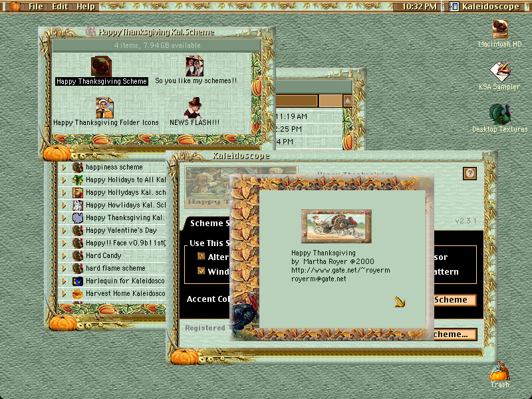532x399 pixels.
Task: Click the 4 items, 7.94 GB available header
Action: (x=157, y=45)
